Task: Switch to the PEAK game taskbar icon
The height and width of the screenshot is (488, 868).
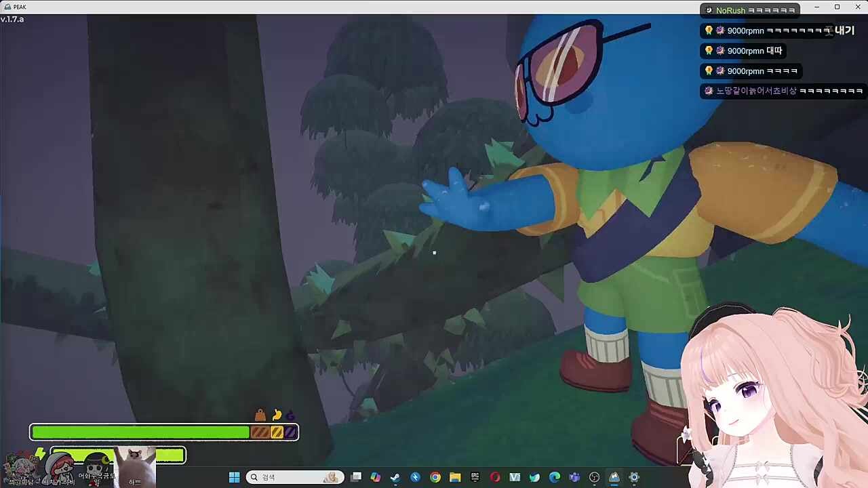Action: [x=614, y=477]
